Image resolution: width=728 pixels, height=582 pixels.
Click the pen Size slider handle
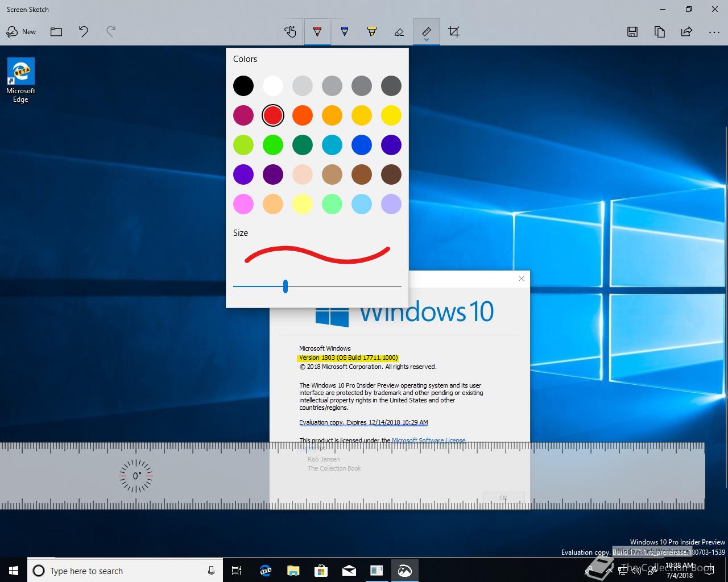click(286, 286)
